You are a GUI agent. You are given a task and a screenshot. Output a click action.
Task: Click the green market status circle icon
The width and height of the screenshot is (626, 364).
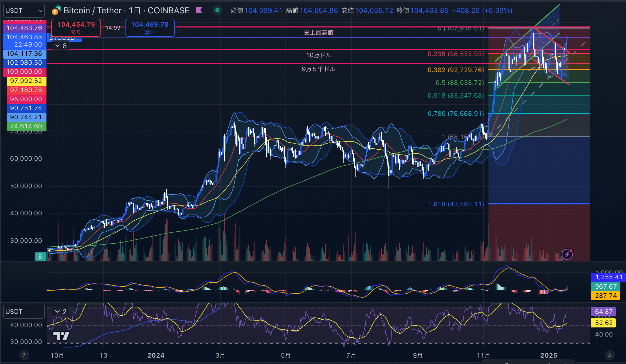pyautogui.click(x=217, y=10)
